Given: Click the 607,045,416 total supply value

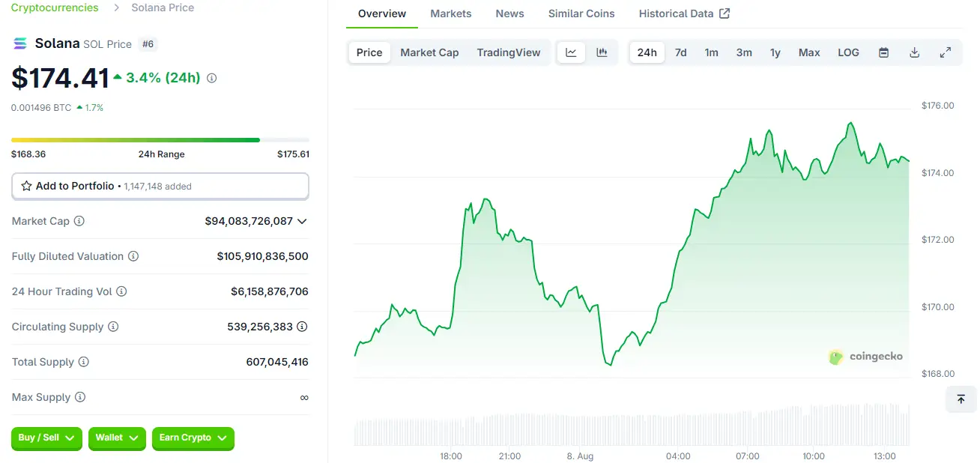Looking at the screenshot, I should (x=277, y=362).
